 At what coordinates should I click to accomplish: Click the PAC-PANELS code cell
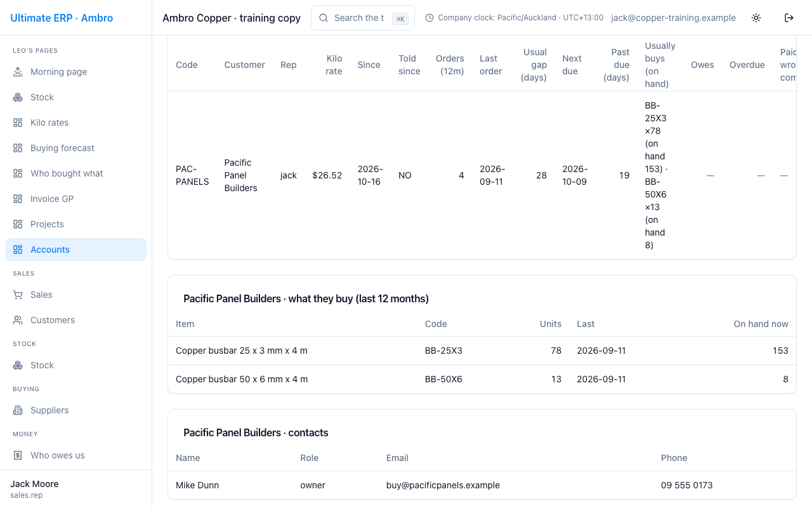(192, 175)
